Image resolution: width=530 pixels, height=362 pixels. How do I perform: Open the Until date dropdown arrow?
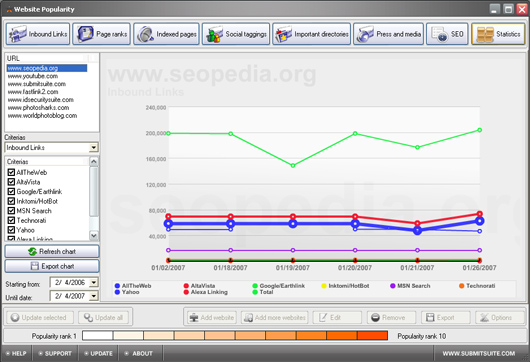(94, 296)
